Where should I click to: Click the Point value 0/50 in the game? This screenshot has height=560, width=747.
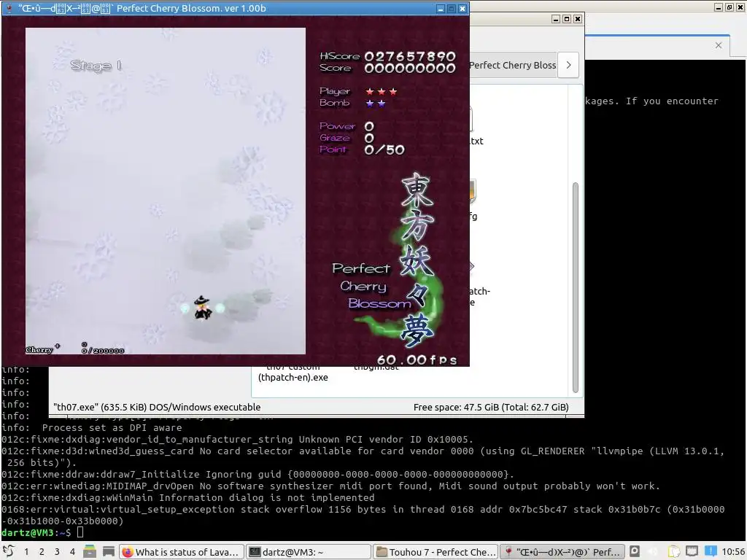click(384, 150)
